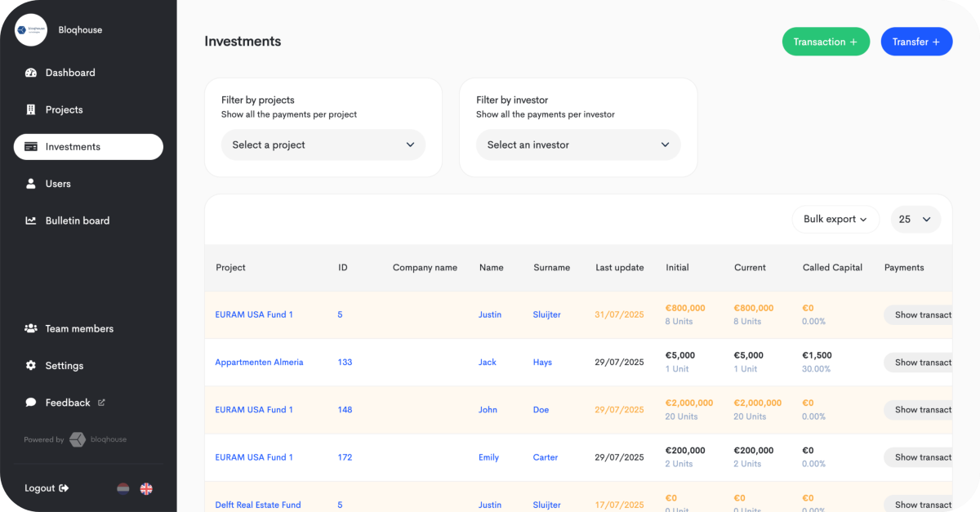Image resolution: width=980 pixels, height=512 pixels.
Task: Open the Select a project dropdown
Action: coord(323,145)
